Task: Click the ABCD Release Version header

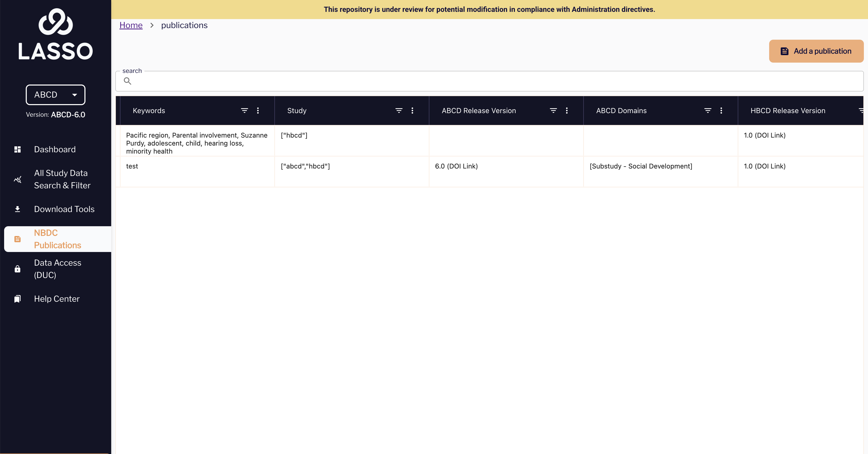Action: pyautogui.click(x=479, y=111)
